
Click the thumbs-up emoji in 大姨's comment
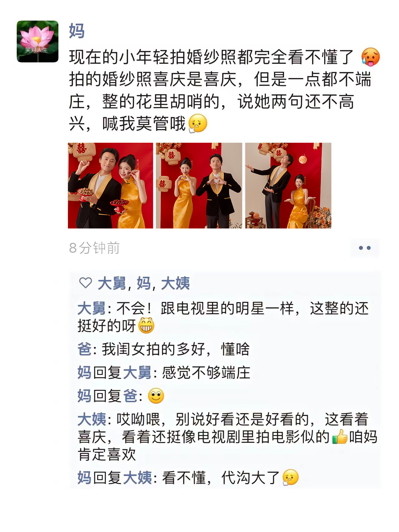(339, 436)
